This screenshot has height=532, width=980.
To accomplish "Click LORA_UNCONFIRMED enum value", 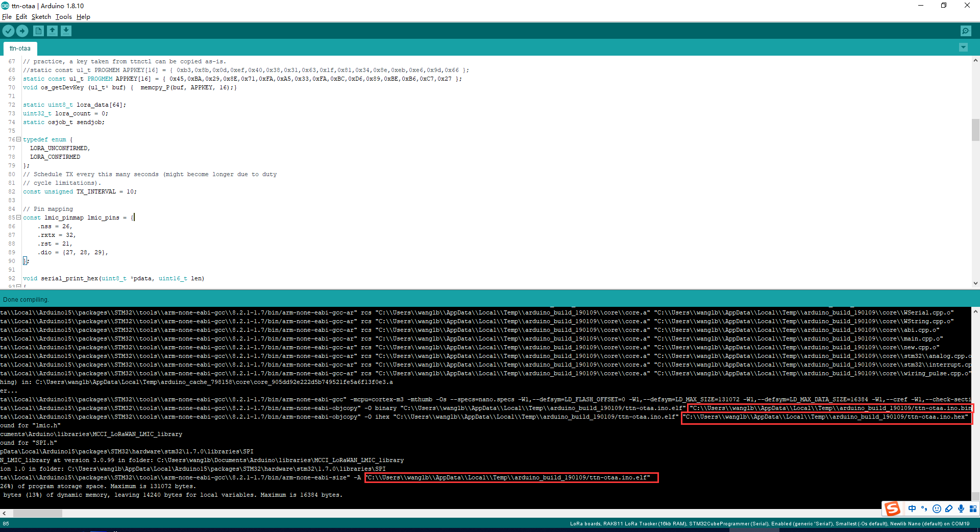I will pos(60,148).
